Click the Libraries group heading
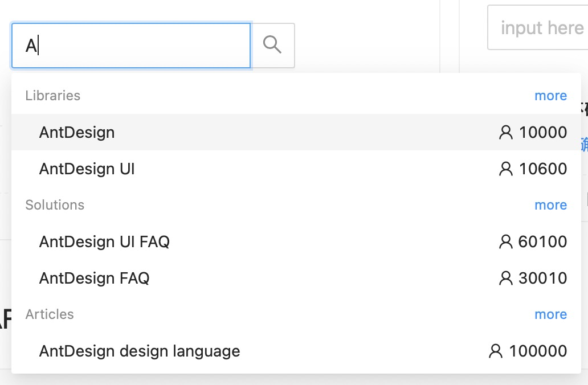Viewport: 588px width, 385px height. point(53,96)
